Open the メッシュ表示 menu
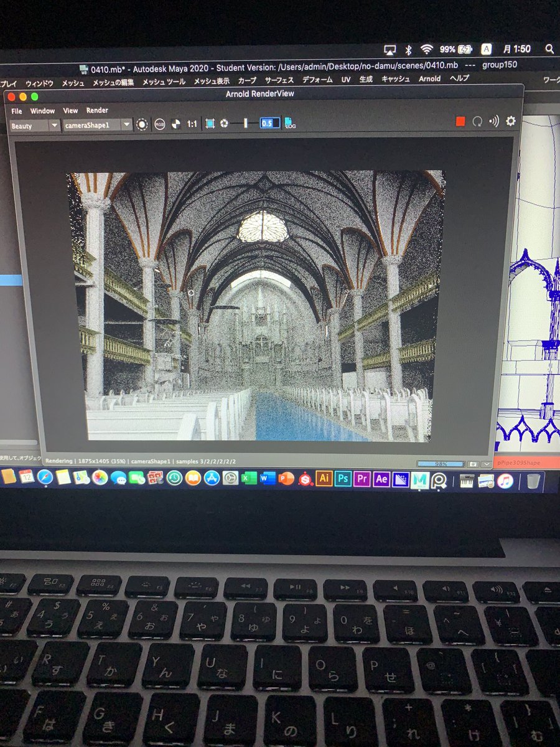 point(212,81)
